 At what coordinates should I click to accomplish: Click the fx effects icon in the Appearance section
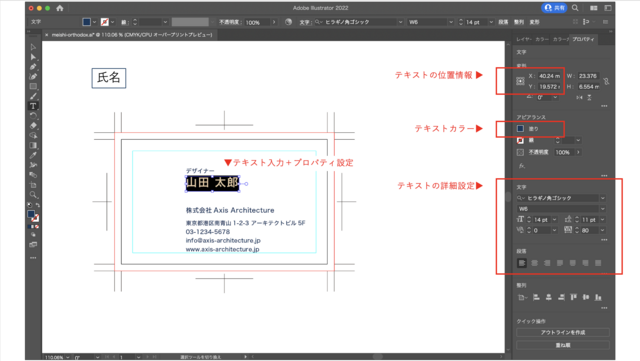[x=522, y=166]
